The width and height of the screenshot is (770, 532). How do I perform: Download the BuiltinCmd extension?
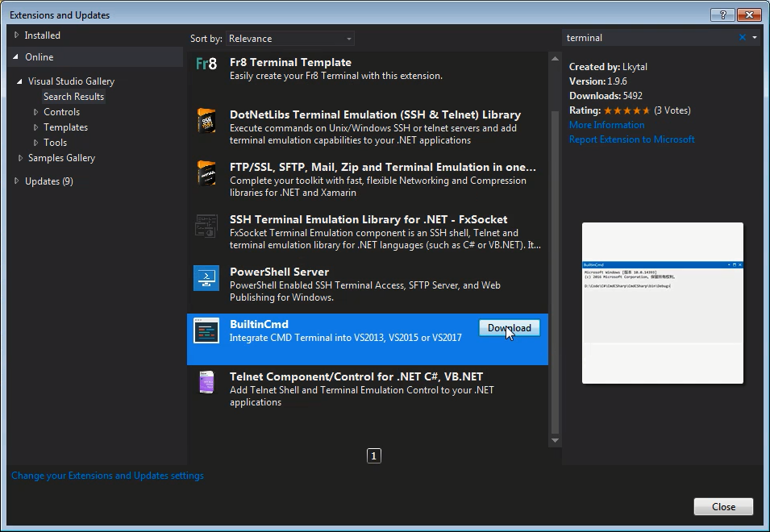[x=510, y=328]
